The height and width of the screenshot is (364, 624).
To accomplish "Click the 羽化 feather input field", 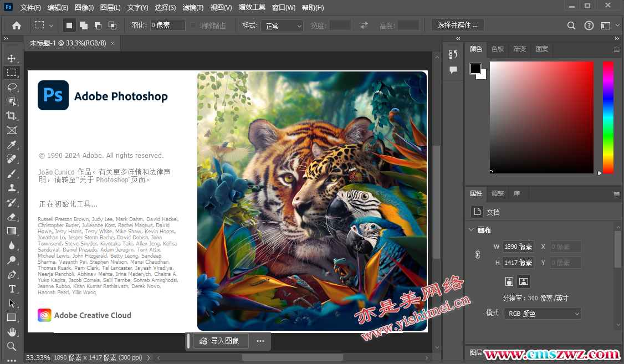I will pos(167,25).
